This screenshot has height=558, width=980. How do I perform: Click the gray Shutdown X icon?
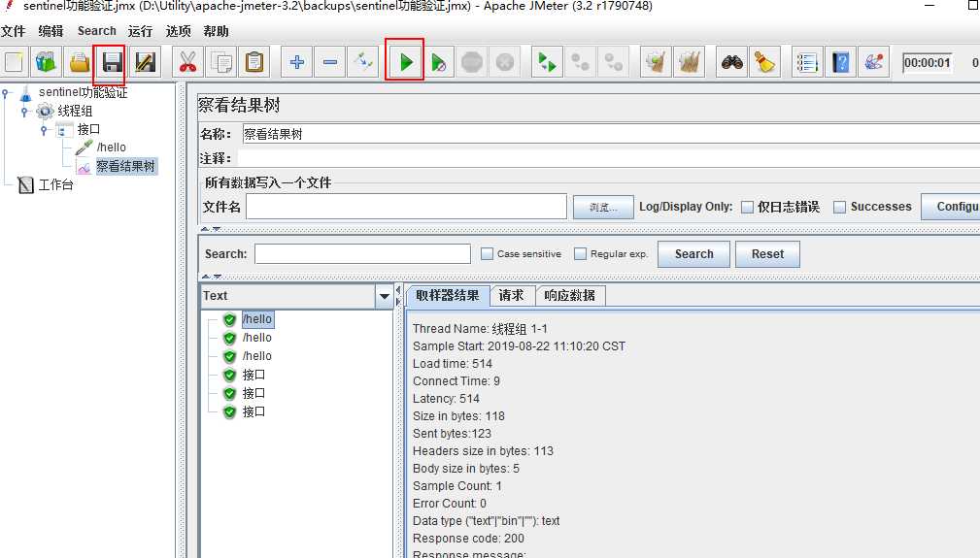click(505, 62)
